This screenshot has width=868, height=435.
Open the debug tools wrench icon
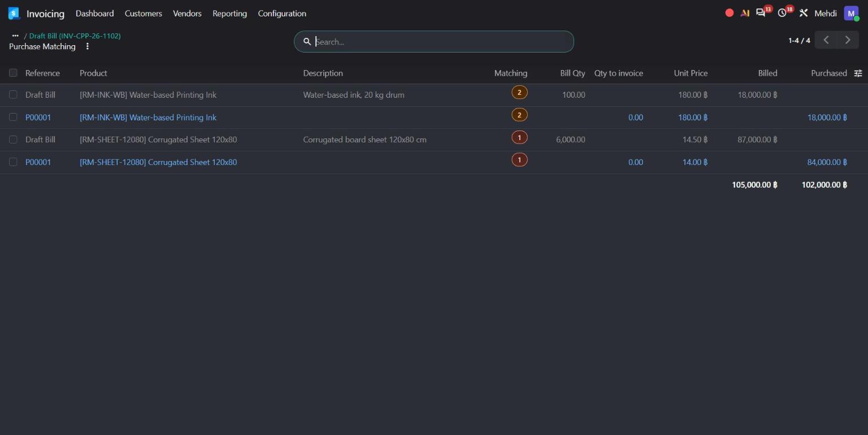804,13
